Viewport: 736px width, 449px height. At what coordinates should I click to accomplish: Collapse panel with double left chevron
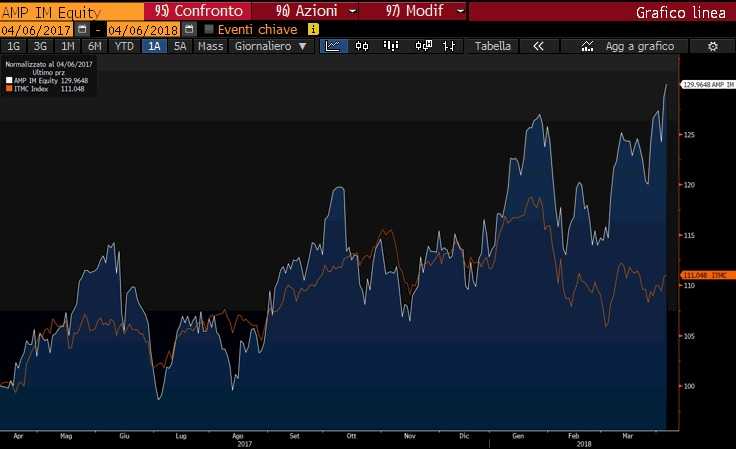(538, 46)
